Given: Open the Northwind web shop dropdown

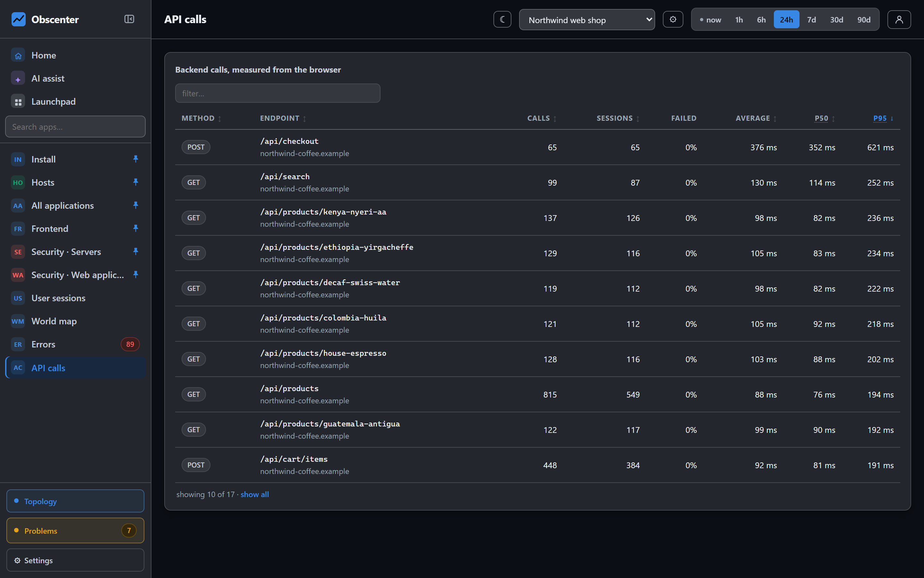Looking at the screenshot, I should click(586, 20).
